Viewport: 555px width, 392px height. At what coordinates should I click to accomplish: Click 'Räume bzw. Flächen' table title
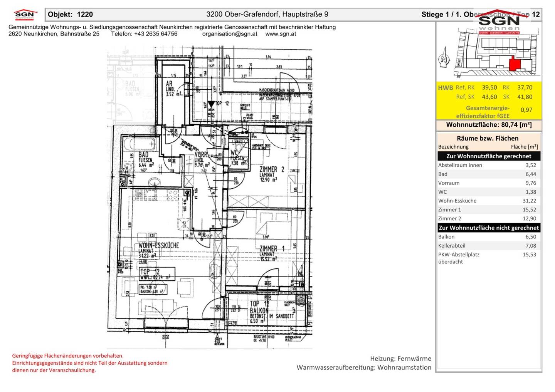tap(488, 138)
